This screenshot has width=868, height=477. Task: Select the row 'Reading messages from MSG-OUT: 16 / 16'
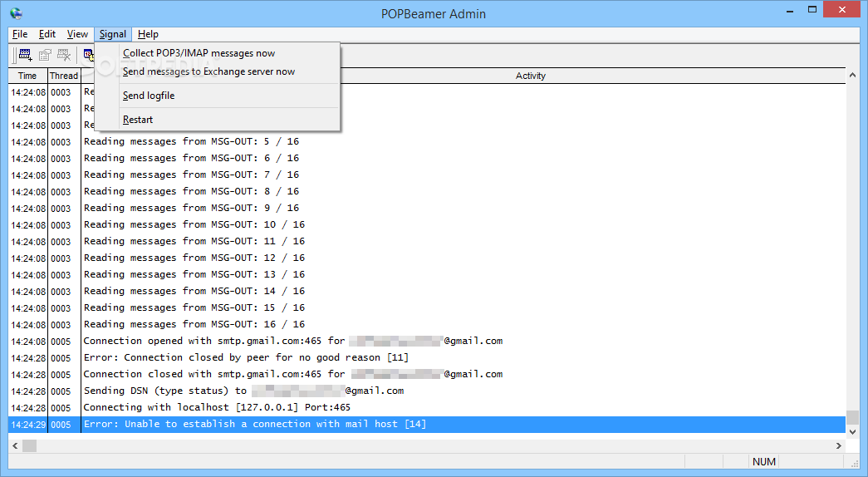click(x=427, y=325)
